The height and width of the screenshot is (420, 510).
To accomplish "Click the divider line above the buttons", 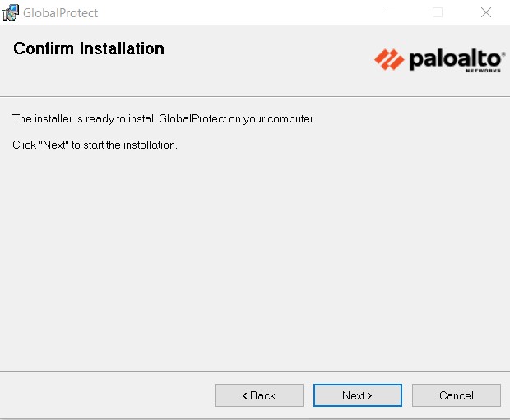I will point(255,370).
